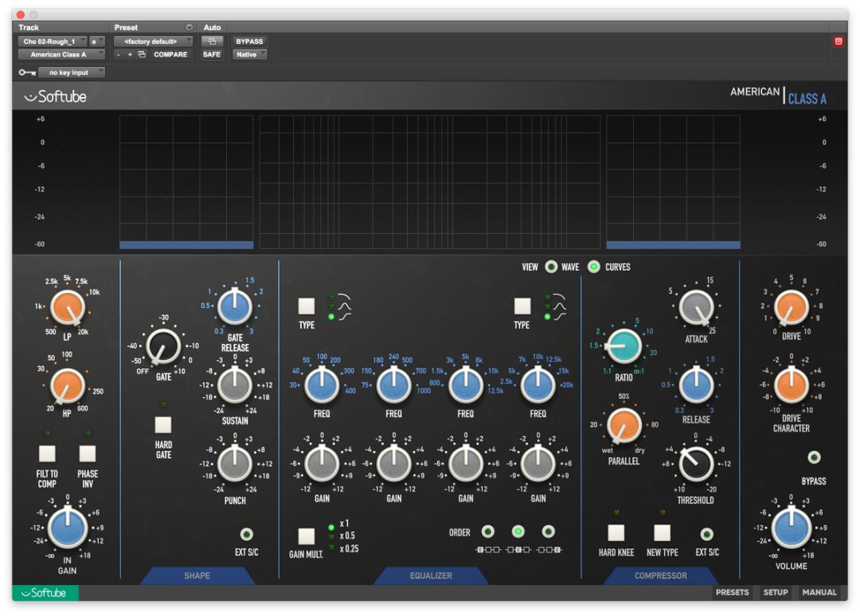Click the COMPARE button
The height and width of the screenshot is (616, 860).
[x=170, y=54]
